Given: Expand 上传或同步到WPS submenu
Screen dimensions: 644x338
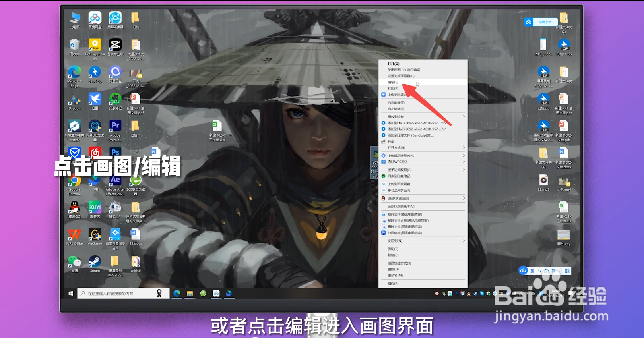Looking at the screenshot, I should pyautogui.click(x=423, y=155).
